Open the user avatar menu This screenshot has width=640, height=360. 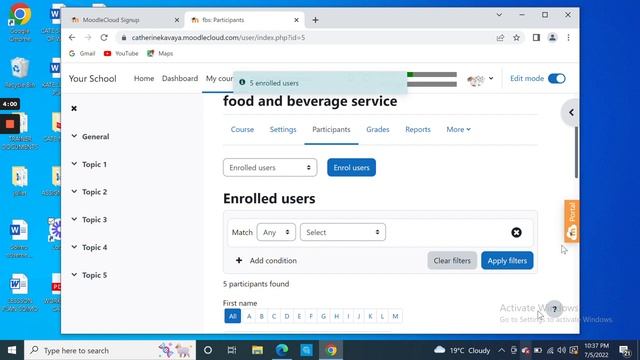point(480,79)
